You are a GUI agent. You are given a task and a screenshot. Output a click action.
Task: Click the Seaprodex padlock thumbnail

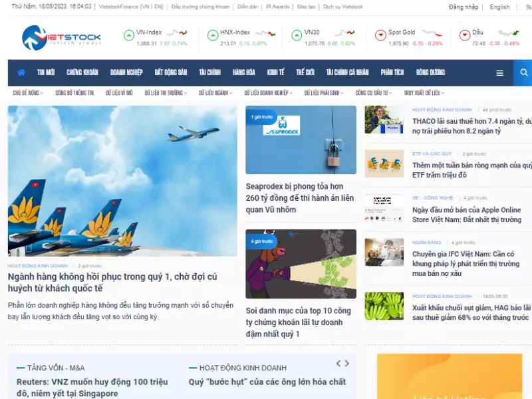(x=301, y=140)
